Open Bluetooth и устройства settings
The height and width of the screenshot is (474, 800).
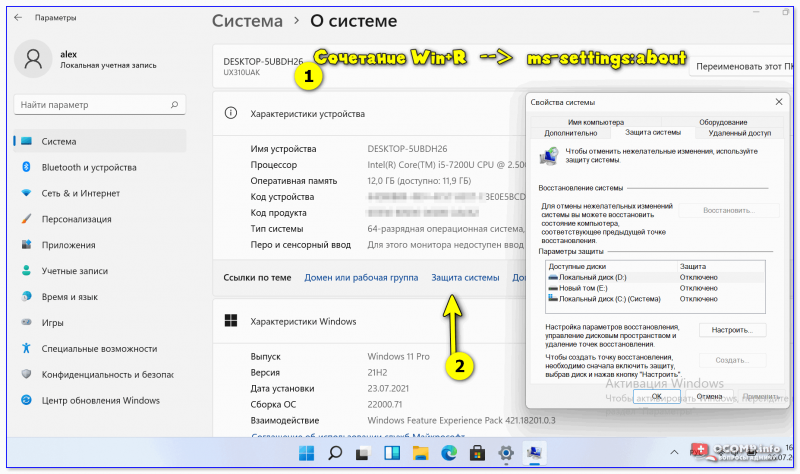click(x=100, y=167)
